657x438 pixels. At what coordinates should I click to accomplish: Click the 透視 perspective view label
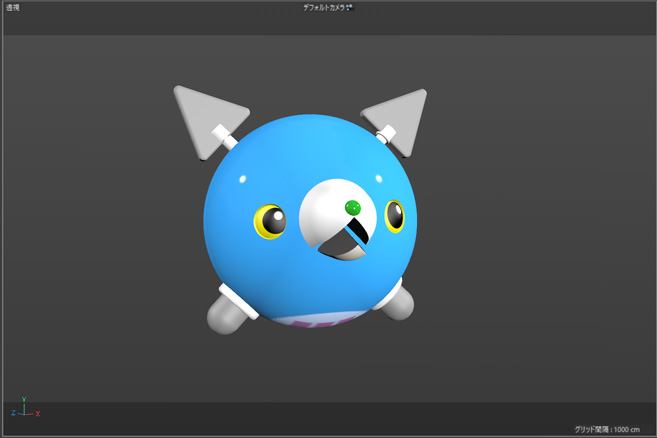click(12, 8)
